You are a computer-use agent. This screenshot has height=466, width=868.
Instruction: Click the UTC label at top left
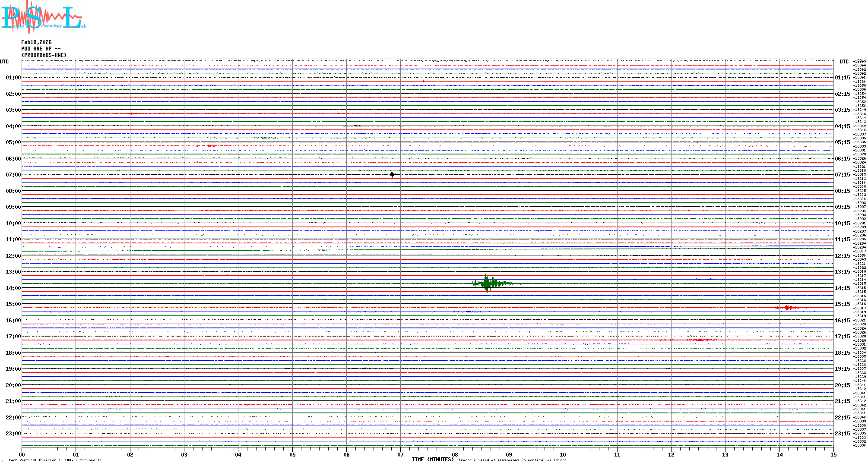point(4,62)
